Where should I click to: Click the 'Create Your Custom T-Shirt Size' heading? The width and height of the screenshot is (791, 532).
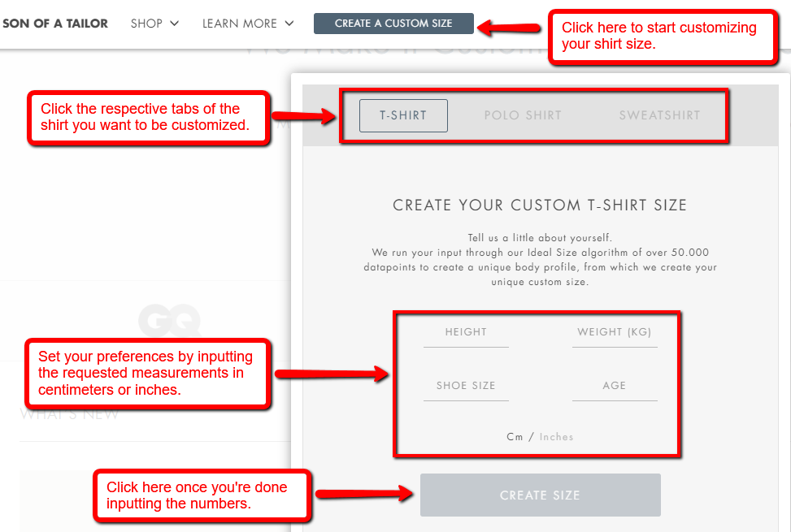[x=540, y=205]
